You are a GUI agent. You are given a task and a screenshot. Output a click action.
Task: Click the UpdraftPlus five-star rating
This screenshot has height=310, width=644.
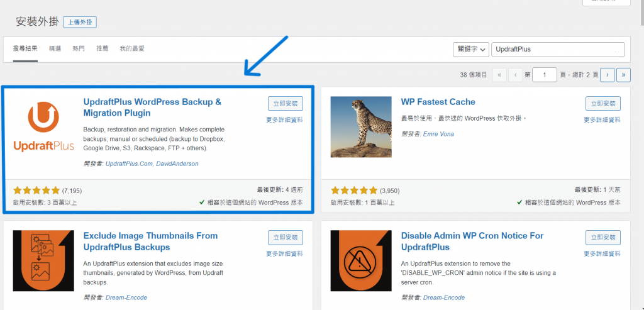36,191
